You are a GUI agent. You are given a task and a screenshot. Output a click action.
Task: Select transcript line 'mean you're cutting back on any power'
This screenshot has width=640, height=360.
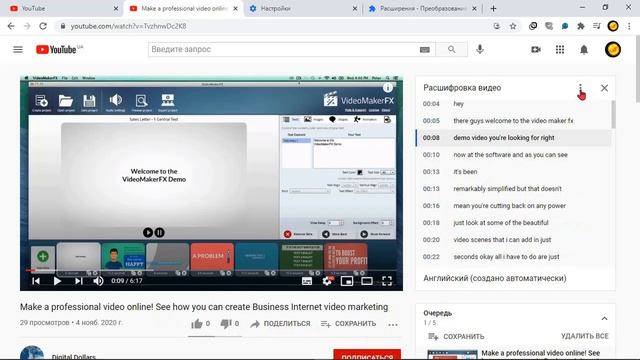(x=513, y=206)
